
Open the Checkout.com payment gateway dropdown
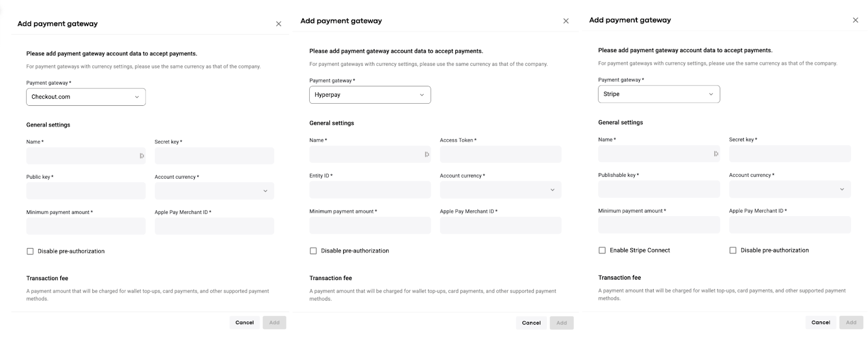(x=86, y=97)
